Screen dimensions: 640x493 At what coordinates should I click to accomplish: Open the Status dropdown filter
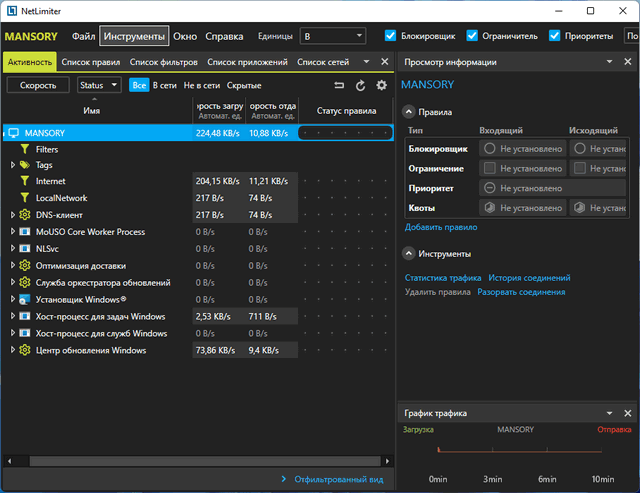point(98,86)
